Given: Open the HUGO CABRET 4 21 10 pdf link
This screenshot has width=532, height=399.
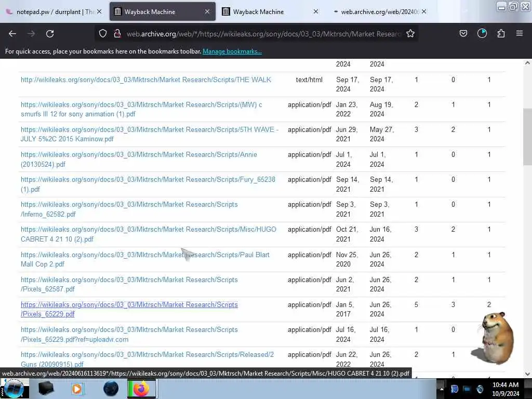Looking at the screenshot, I should click(149, 234).
